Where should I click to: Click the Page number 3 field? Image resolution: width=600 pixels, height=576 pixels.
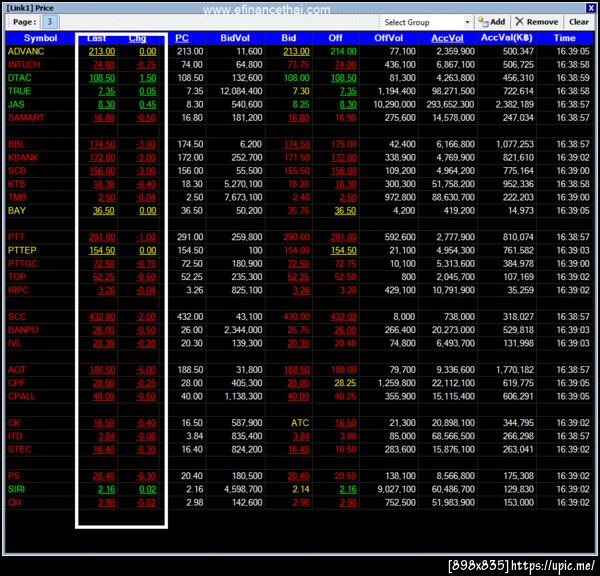pyautogui.click(x=49, y=22)
